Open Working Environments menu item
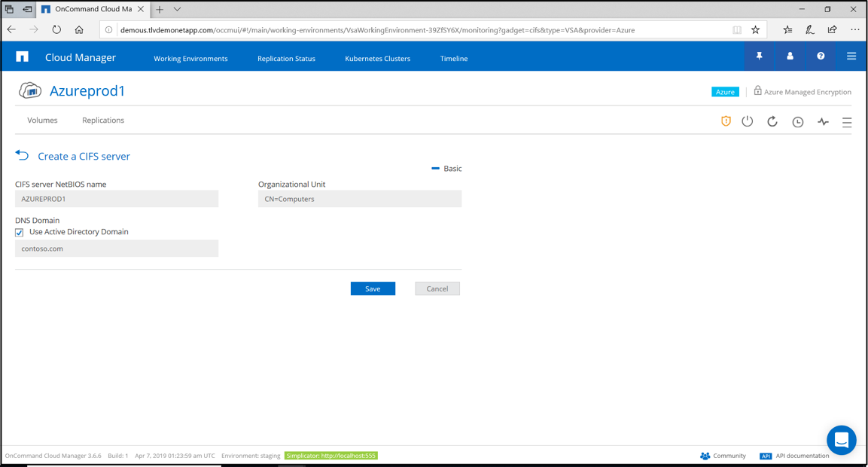Screen dimensions: 868x467 tap(190, 59)
